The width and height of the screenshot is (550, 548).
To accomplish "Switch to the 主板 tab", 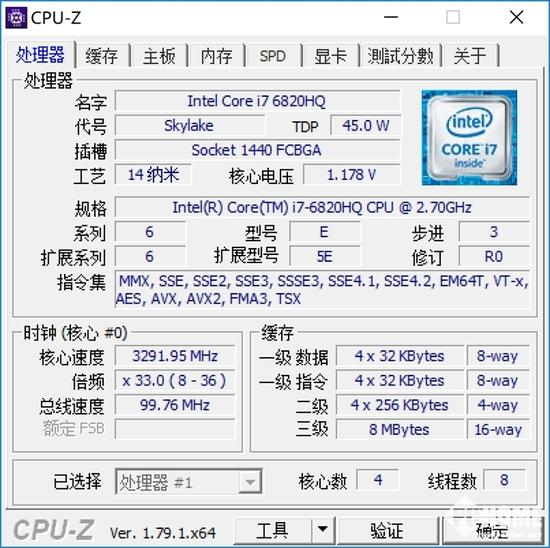I will pos(159,56).
